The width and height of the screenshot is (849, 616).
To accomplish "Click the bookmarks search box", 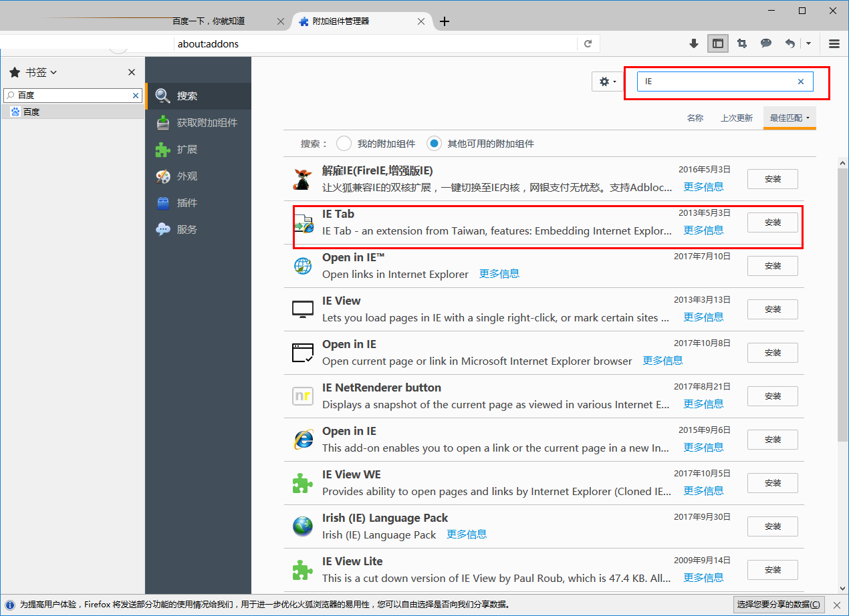I will [72, 96].
